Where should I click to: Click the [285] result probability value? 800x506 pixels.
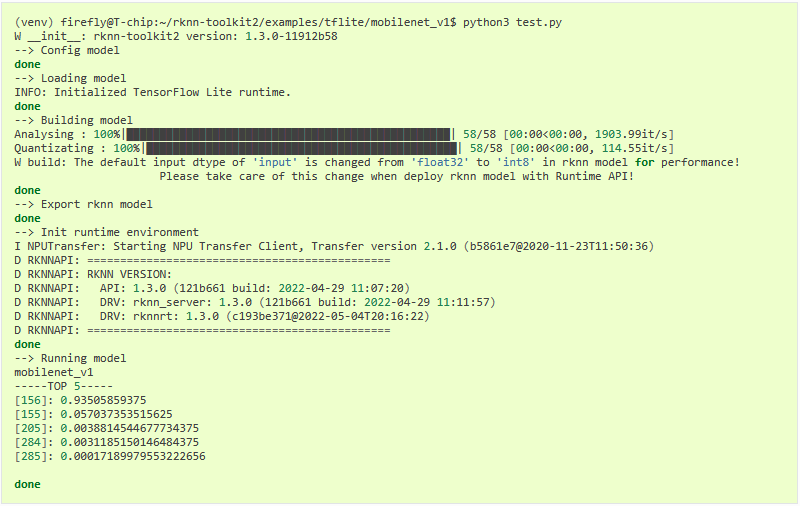pos(133,457)
